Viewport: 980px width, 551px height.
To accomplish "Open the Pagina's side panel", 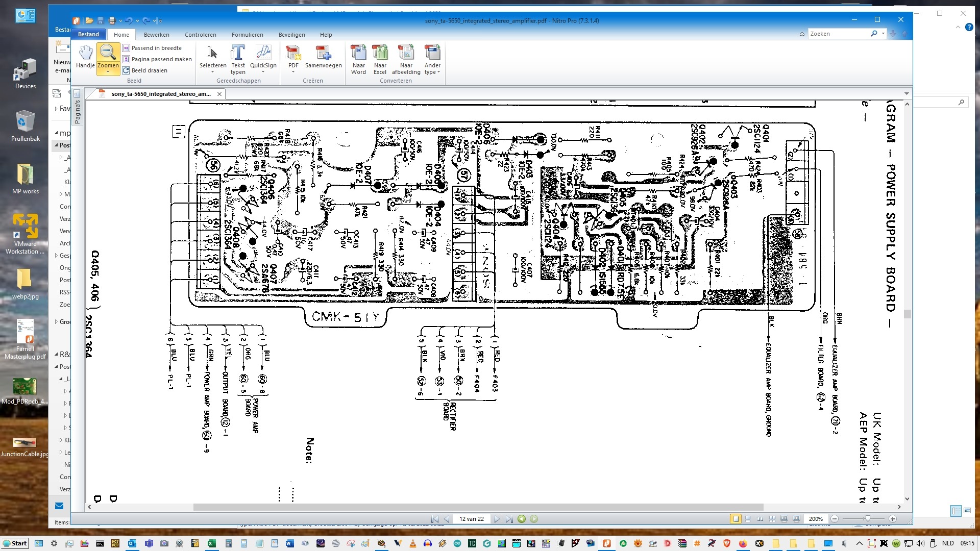I will (x=77, y=107).
